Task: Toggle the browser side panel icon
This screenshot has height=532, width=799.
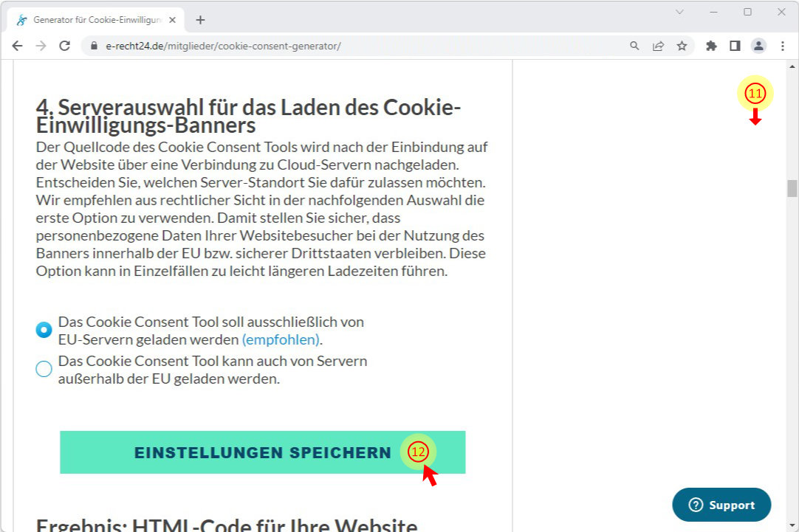Action: (735, 46)
